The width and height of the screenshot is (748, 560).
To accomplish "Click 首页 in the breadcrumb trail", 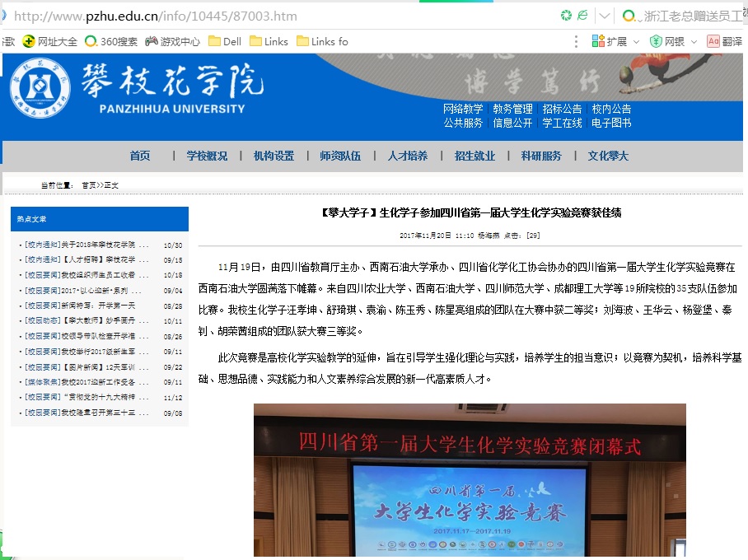I will point(88,185).
